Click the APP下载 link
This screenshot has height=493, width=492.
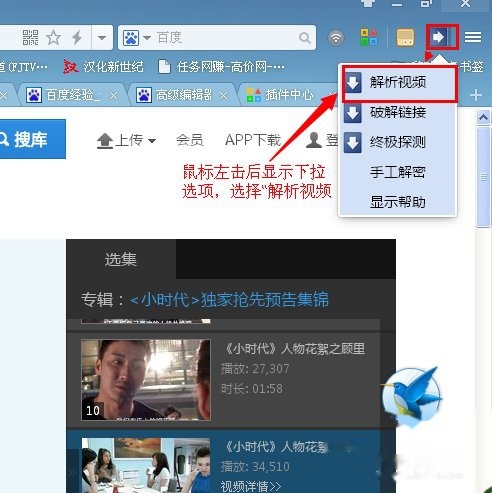point(253,140)
